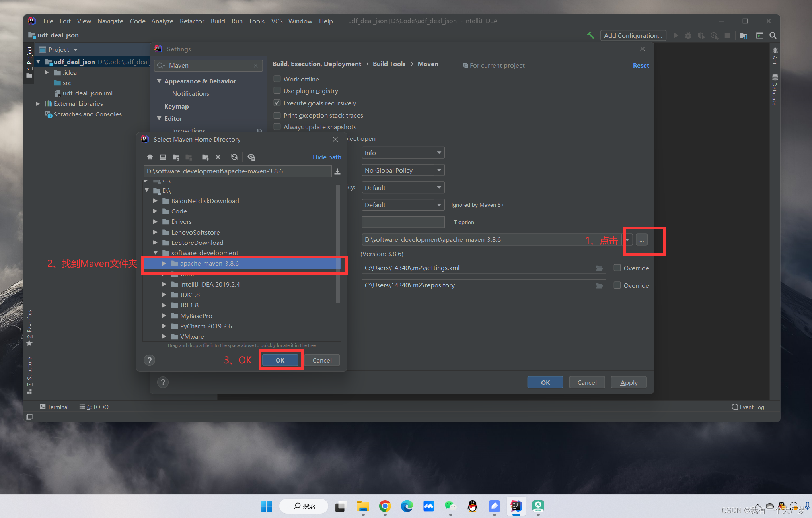Open Default dropdown beside 'ignored by Maven 3+'
The height and width of the screenshot is (518, 812).
(403, 205)
